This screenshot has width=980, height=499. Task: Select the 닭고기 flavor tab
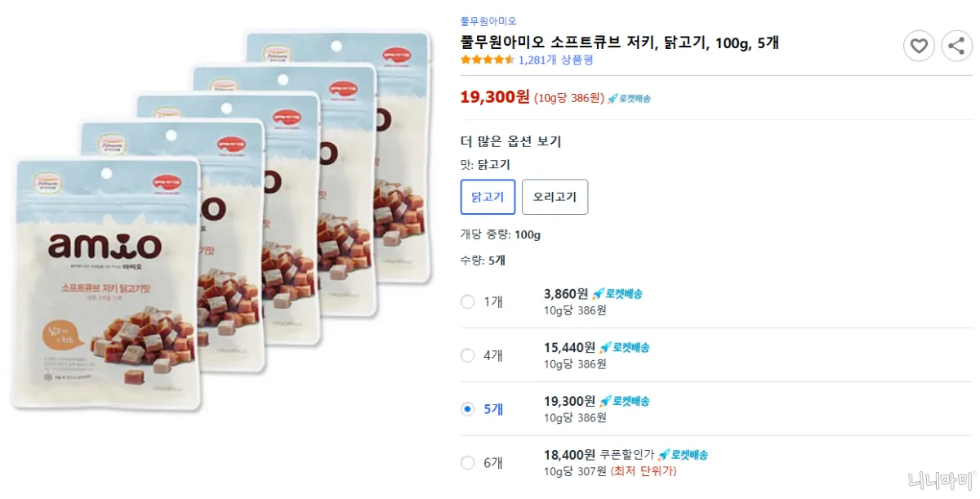click(x=488, y=197)
